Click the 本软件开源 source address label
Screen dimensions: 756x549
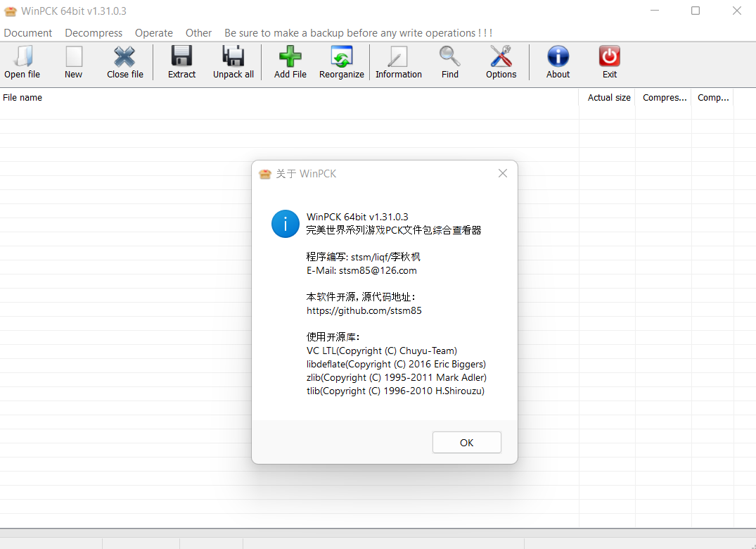tap(361, 297)
